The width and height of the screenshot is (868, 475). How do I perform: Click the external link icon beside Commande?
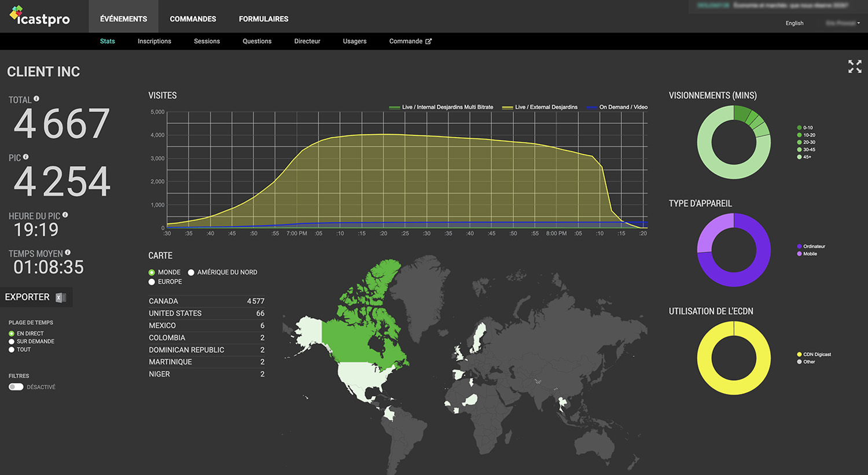428,41
